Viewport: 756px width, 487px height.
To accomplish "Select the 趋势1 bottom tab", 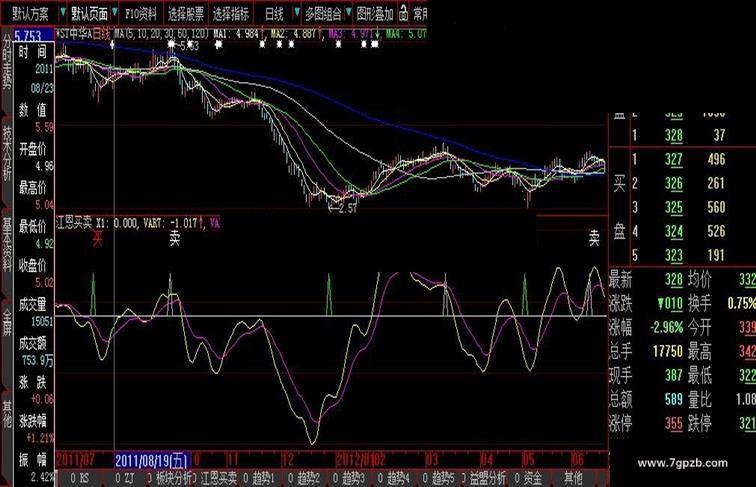I will (x=259, y=478).
